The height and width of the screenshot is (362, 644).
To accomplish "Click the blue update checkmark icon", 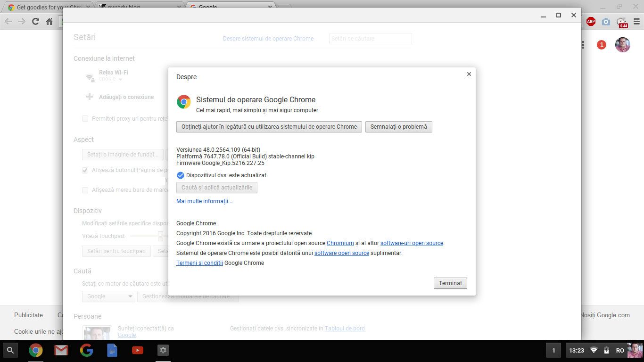I will click(x=180, y=175).
